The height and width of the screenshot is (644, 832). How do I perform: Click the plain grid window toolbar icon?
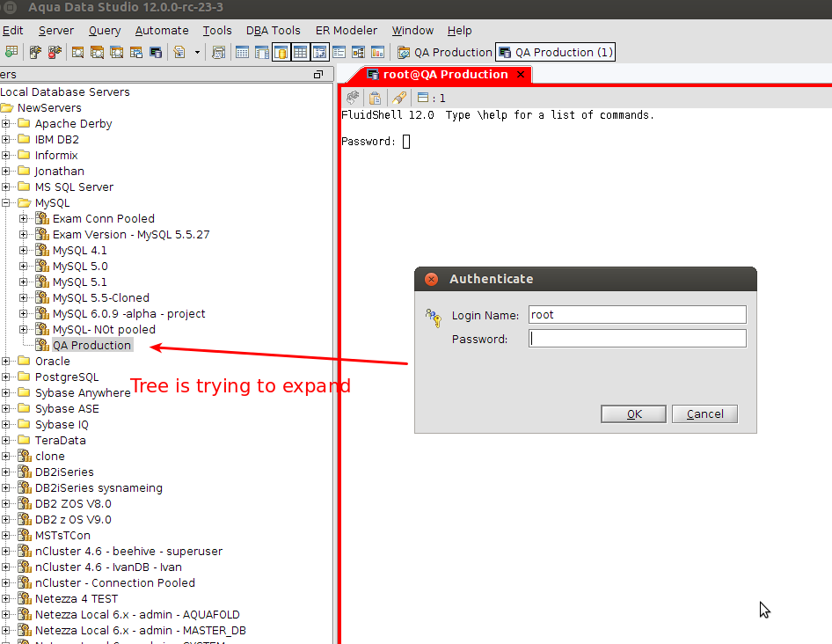(242, 52)
